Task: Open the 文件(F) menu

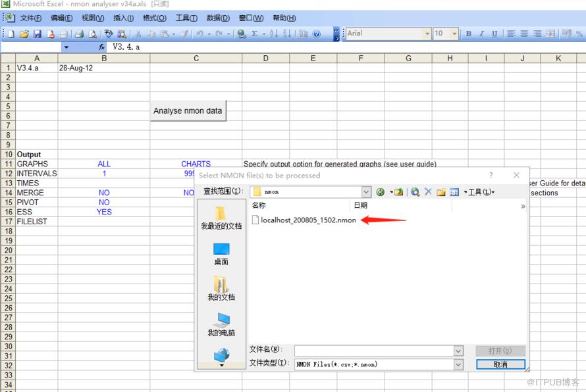Action: pyautogui.click(x=31, y=18)
